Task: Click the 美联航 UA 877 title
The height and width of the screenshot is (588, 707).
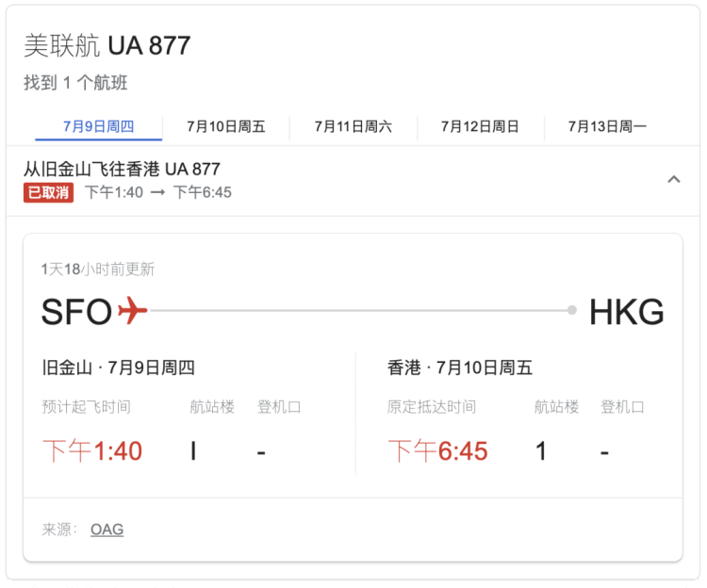Action: [x=107, y=45]
